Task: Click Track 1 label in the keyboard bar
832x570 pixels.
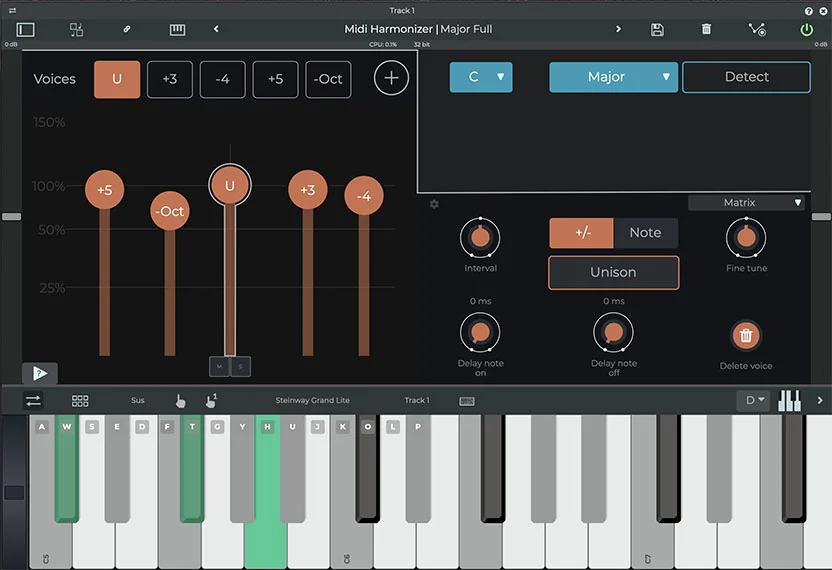Action: point(417,400)
